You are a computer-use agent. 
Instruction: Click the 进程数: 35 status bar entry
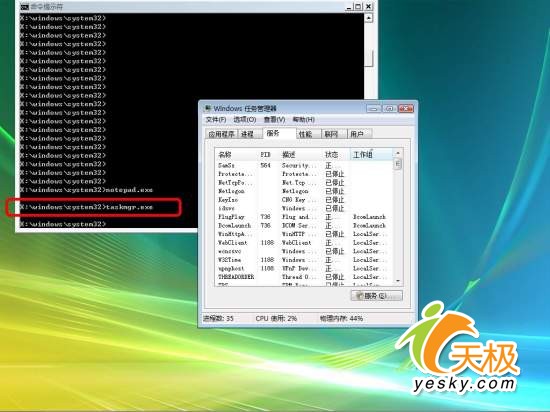tap(218, 318)
